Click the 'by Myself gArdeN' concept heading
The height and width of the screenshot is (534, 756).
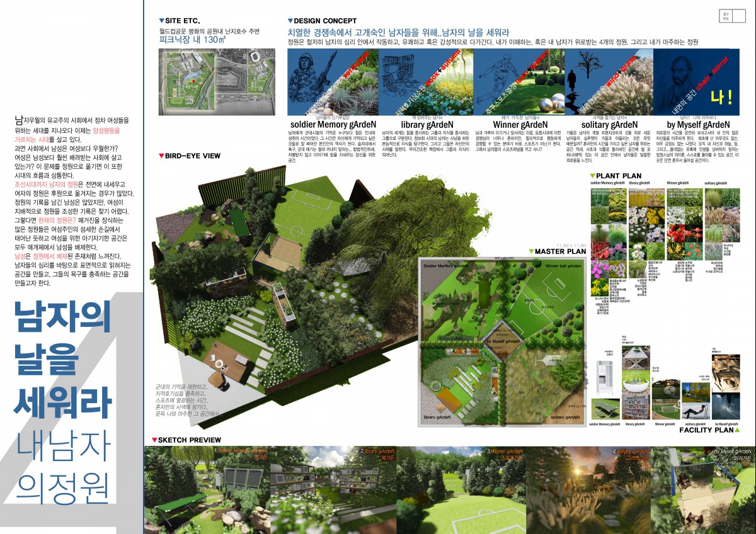tap(698, 125)
